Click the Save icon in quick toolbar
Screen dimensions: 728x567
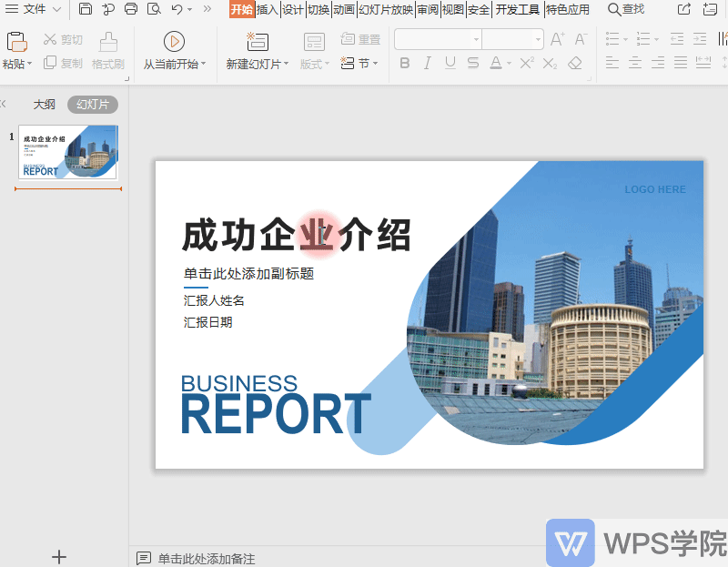(x=85, y=9)
